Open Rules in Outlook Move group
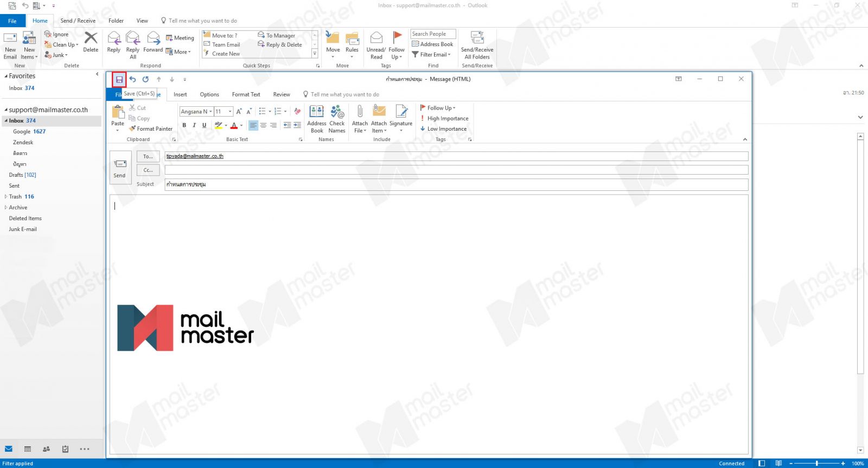Screen dimensions: 868x468 tap(352, 46)
